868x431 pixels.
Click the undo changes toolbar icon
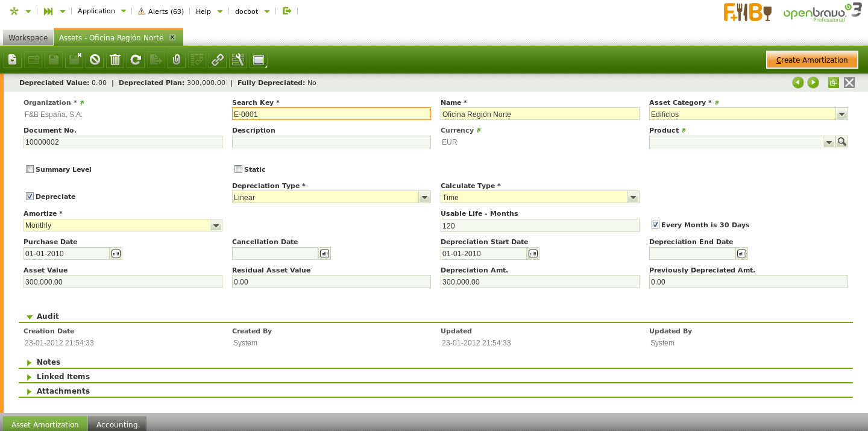point(95,60)
